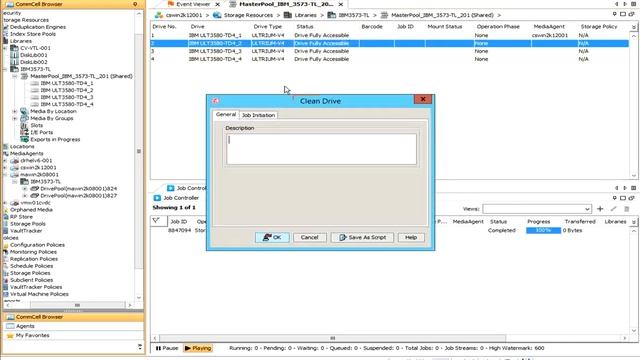
Task: Click Storage Policies icon
Action: 6,273
